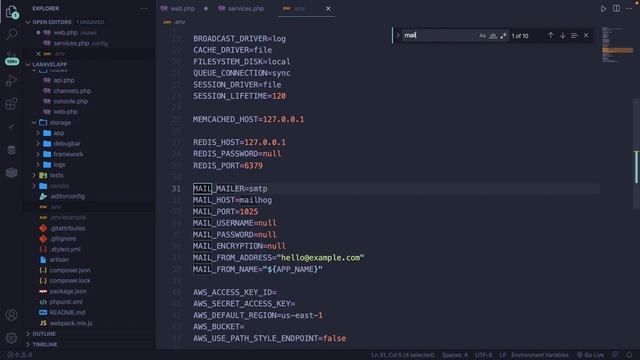Expand replace field chevron in find widget
This screenshot has width=640, height=360.
coord(398,36)
